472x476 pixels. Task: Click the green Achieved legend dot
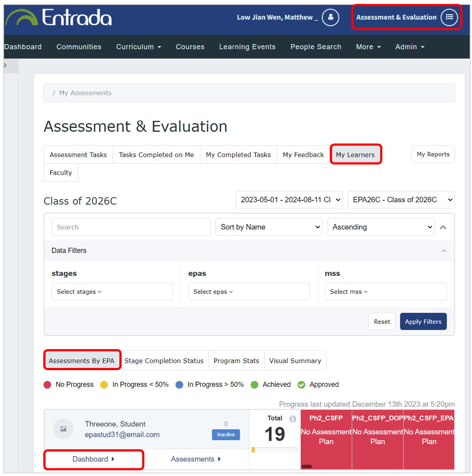(x=255, y=385)
